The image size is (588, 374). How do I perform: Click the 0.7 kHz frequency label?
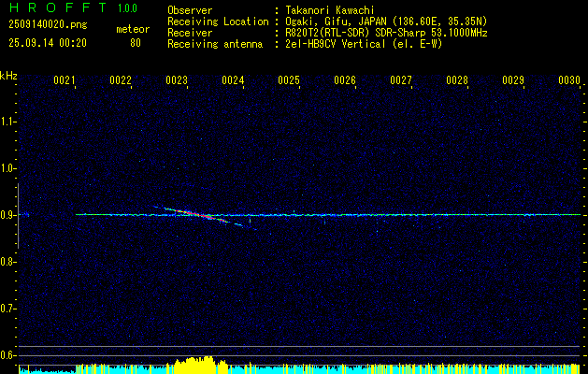click(x=7, y=309)
